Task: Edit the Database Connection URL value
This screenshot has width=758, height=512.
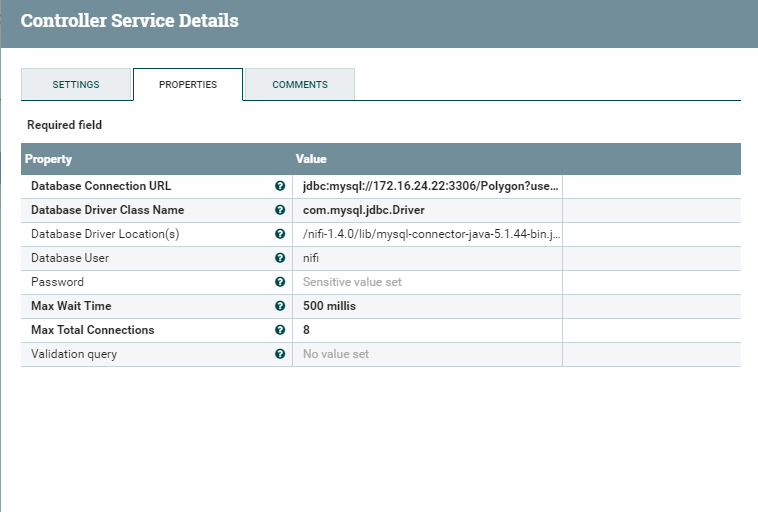Action: (x=430, y=186)
